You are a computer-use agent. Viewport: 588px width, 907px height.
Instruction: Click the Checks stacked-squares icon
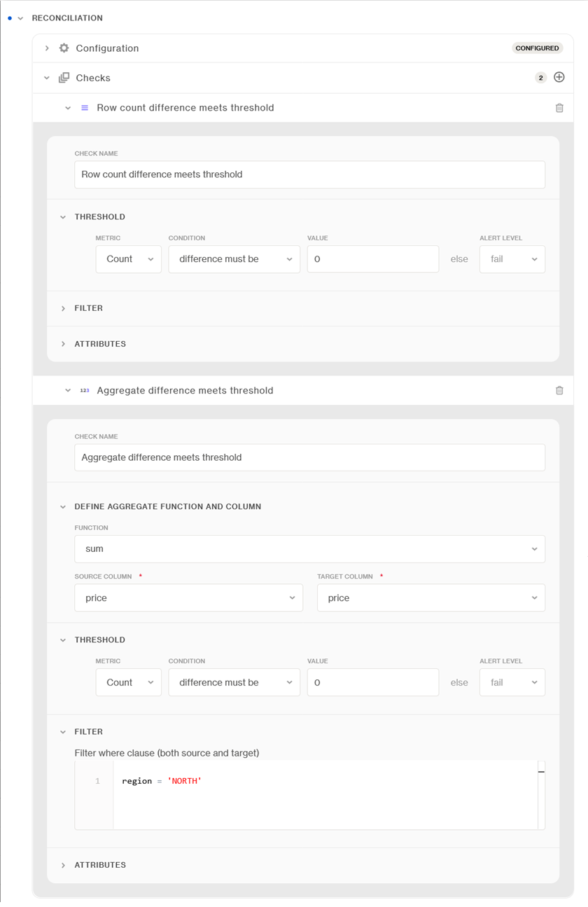tap(64, 78)
